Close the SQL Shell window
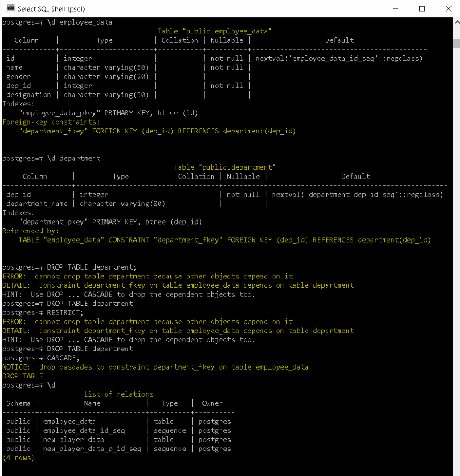Viewport: 460px width, 476px height. 448,8
